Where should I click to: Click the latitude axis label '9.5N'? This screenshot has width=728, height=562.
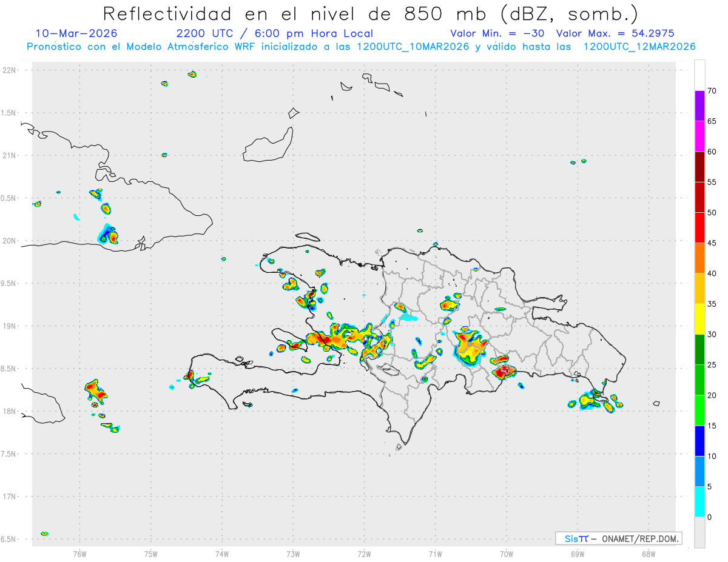click(x=8, y=283)
